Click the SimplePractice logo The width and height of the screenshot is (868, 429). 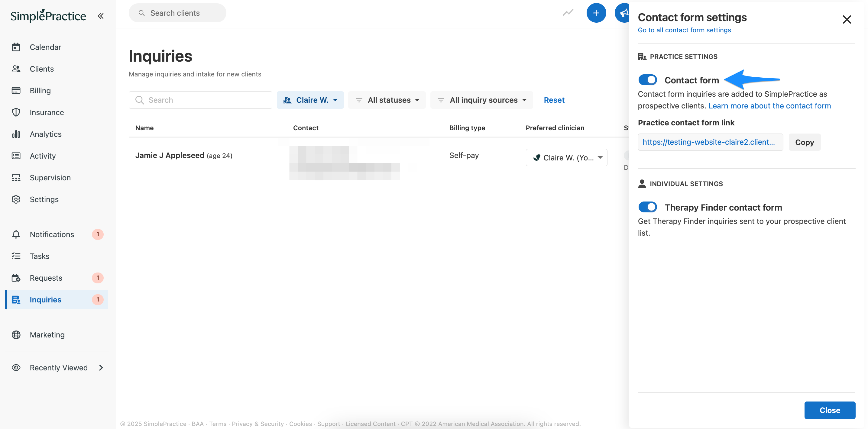pyautogui.click(x=48, y=15)
